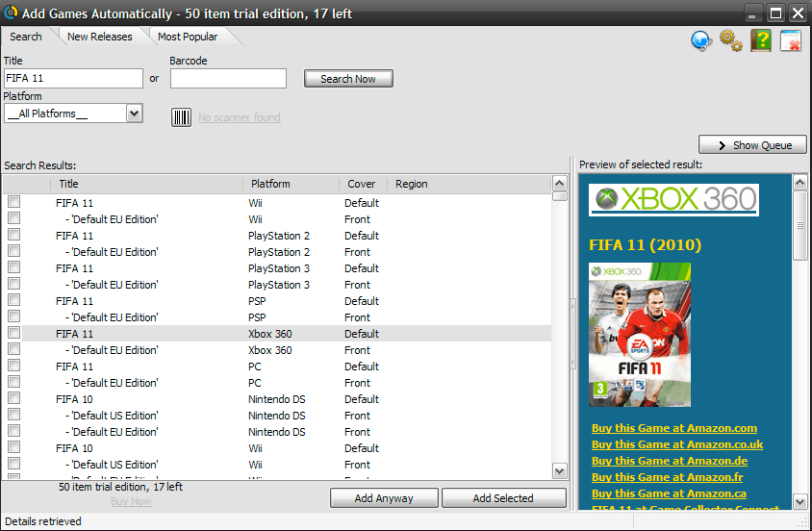Open 'Buy this Game at Amazon.fr' link
The width and height of the screenshot is (812, 531).
pyautogui.click(x=667, y=477)
